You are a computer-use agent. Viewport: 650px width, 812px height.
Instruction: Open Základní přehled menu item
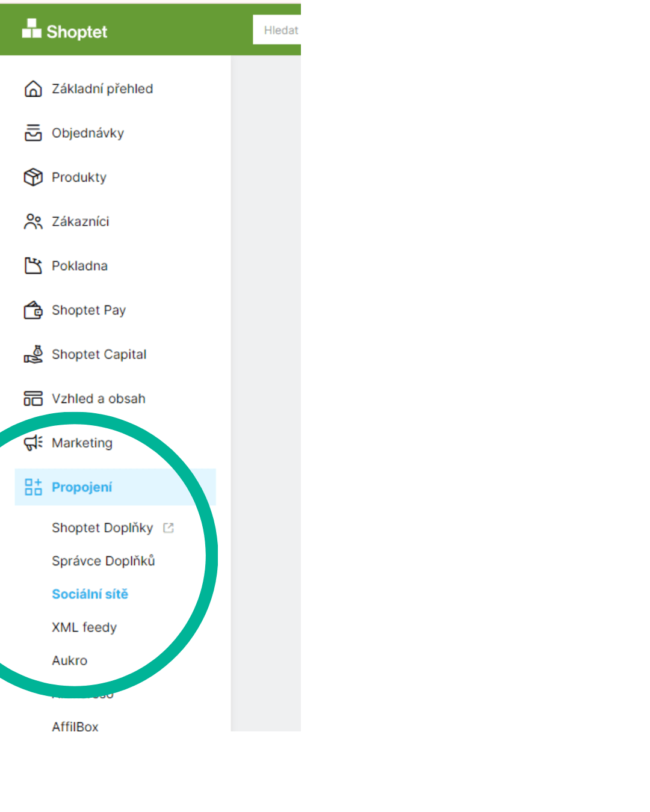102,89
